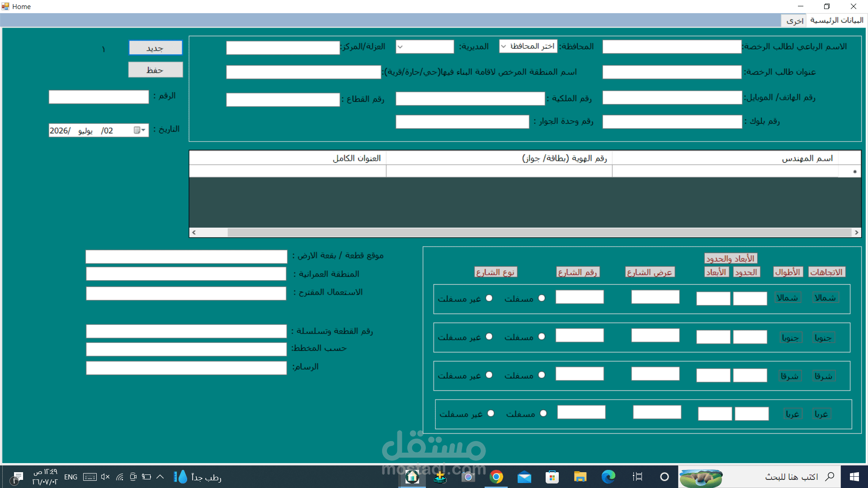The width and height of the screenshot is (868, 488).
Task: Select غير مسفلت radio in غربا row
Action: click(491, 413)
